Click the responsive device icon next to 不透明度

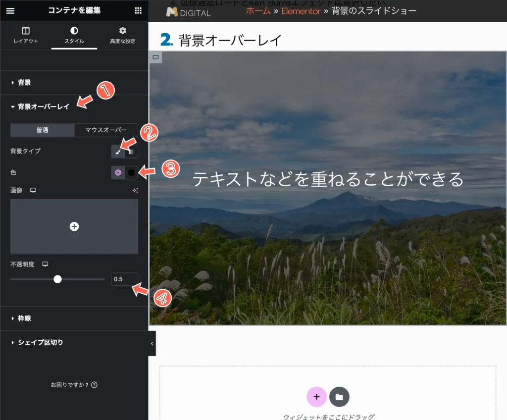click(x=45, y=264)
